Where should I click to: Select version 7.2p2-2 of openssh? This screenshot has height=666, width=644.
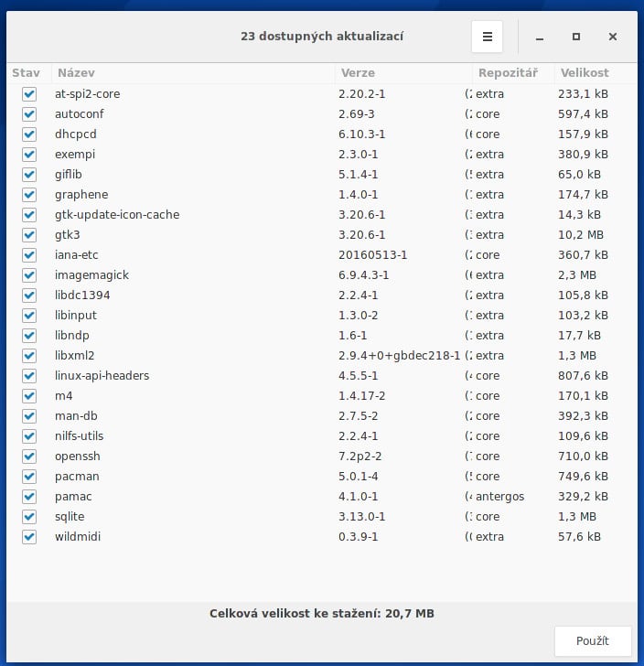click(360, 457)
